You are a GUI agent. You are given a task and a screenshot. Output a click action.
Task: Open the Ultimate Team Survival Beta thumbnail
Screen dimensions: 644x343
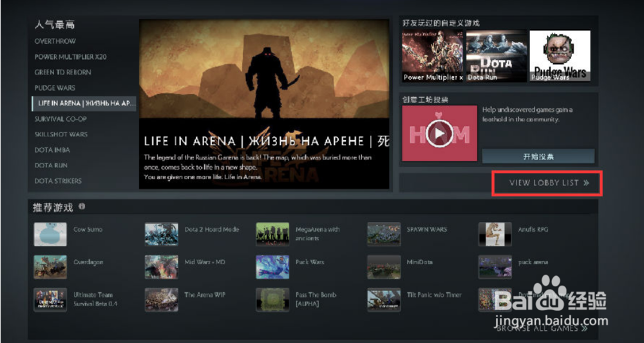(50, 300)
